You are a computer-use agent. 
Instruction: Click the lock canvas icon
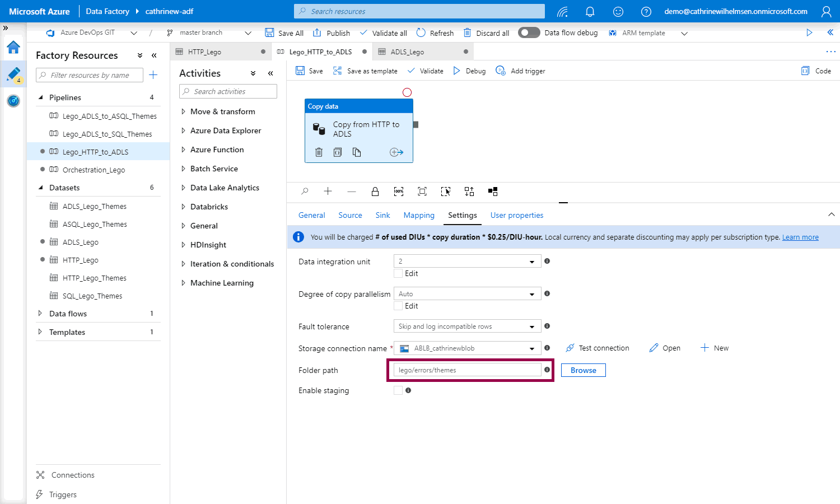pos(375,192)
